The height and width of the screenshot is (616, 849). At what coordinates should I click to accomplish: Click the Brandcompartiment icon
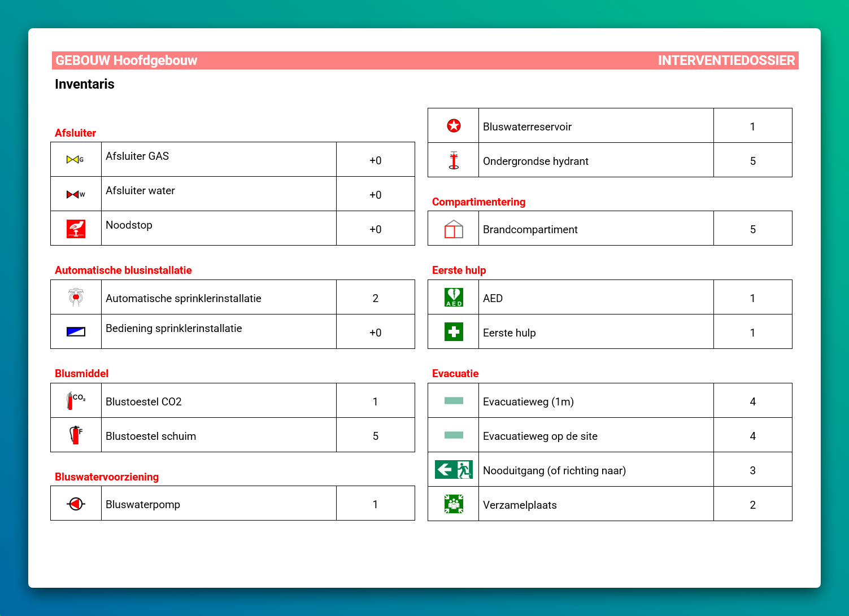pyautogui.click(x=454, y=229)
